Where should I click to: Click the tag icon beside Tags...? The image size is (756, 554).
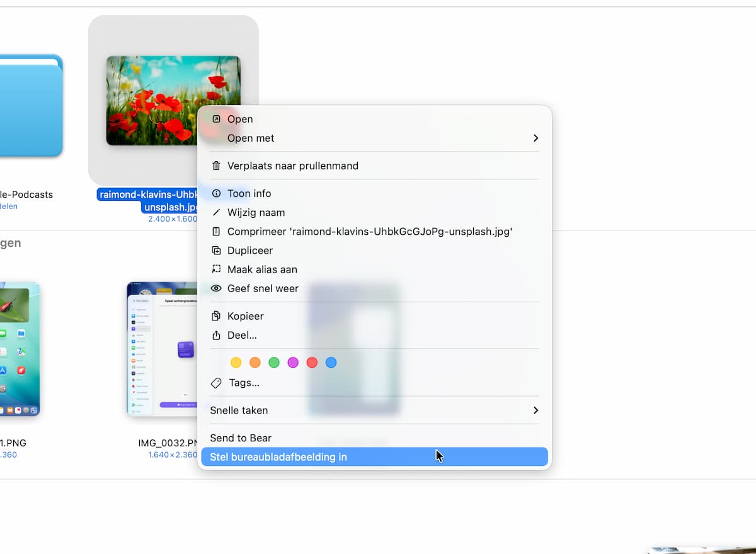tap(216, 383)
